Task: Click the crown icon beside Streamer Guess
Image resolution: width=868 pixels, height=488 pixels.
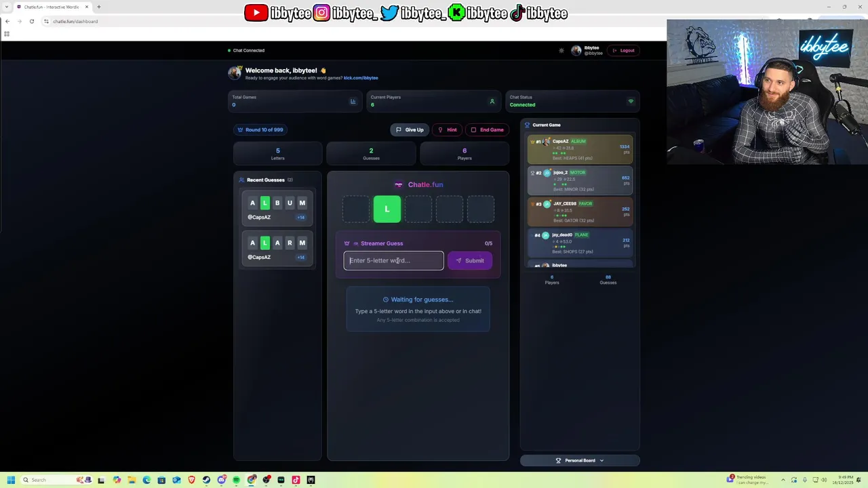Action: click(x=347, y=243)
